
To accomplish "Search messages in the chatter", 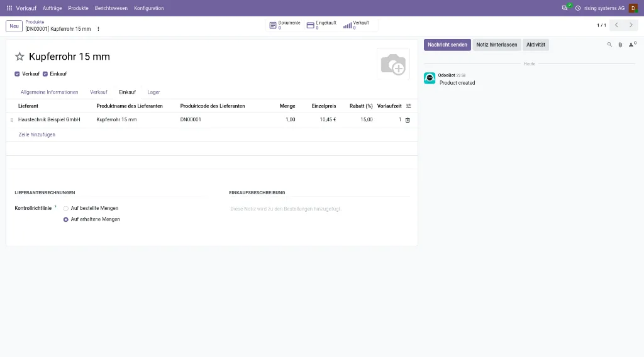I will pos(609,45).
